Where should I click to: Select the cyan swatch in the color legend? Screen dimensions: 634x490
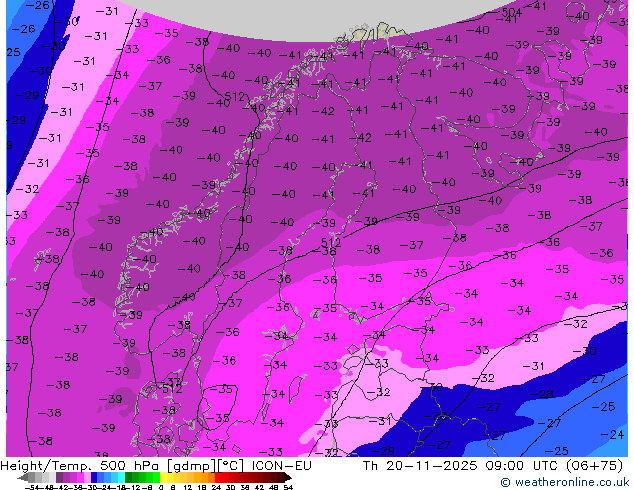[121, 478]
